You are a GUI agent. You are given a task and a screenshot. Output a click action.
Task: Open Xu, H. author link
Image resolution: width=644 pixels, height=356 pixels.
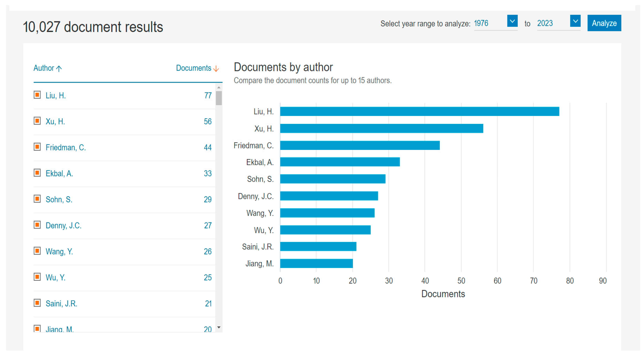(x=55, y=121)
